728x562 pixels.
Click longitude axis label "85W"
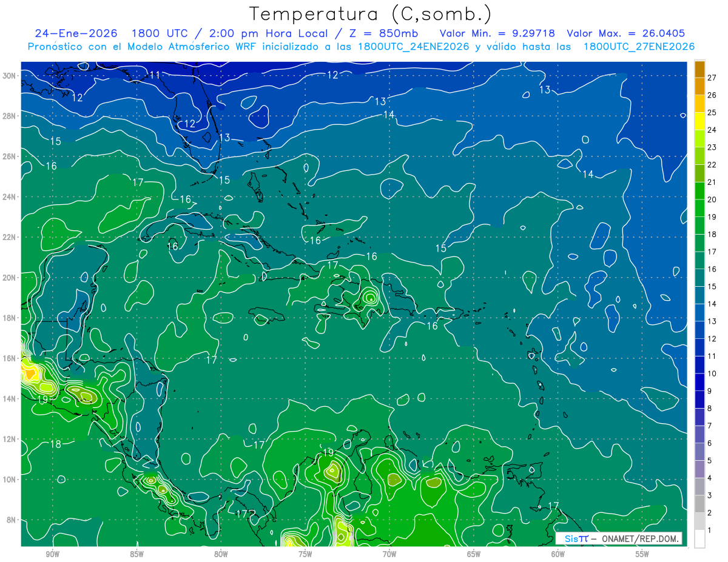tap(136, 555)
